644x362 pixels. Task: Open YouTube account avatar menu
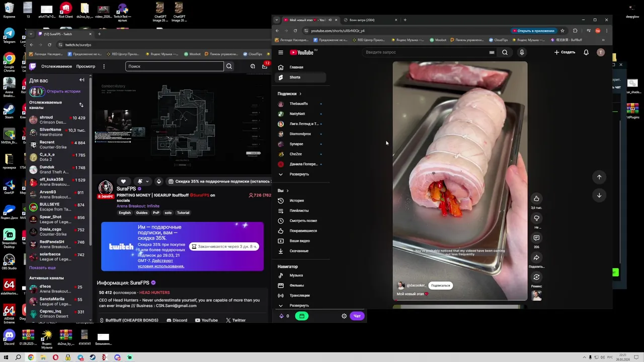(601, 52)
